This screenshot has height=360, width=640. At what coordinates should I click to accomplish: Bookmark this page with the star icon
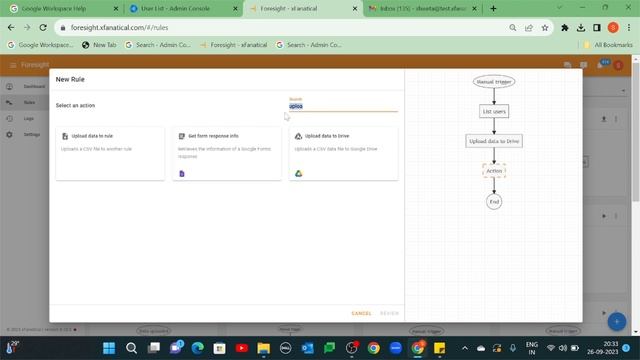(x=545, y=28)
